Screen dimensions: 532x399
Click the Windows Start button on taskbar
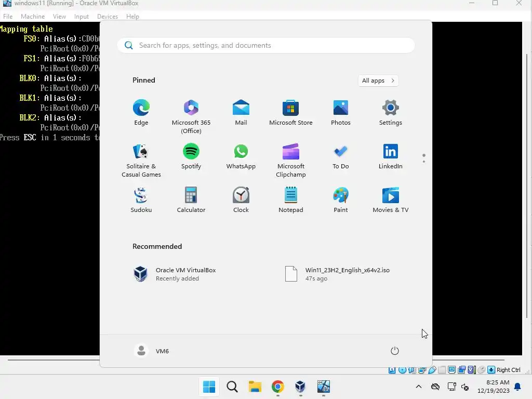point(209,387)
